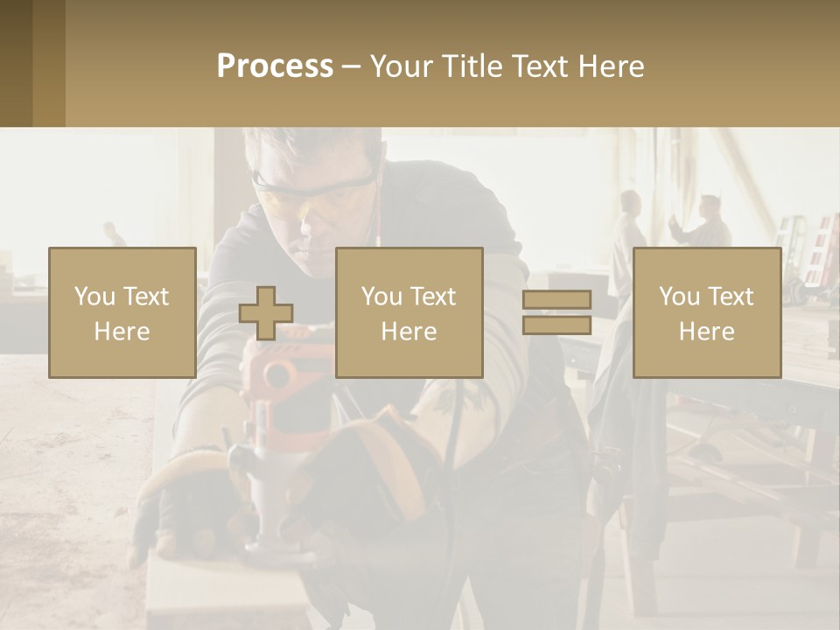
Task: Click the bold word "Process" in the title
Action: click(275, 66)
